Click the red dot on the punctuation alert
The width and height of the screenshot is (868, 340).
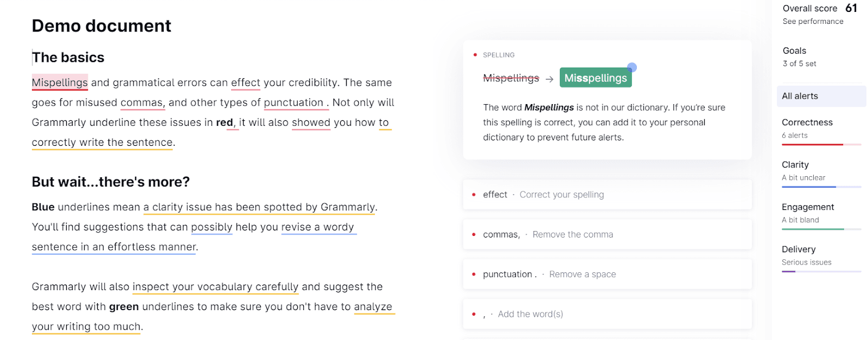473,274
